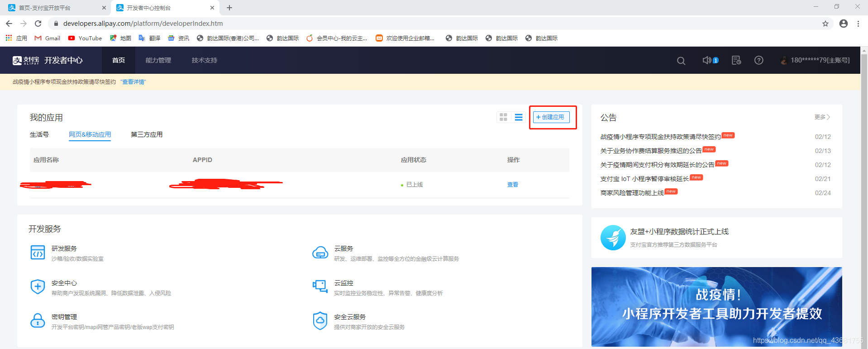Expand 更多 announcements

pyautogui.click(x=822, y=117)
